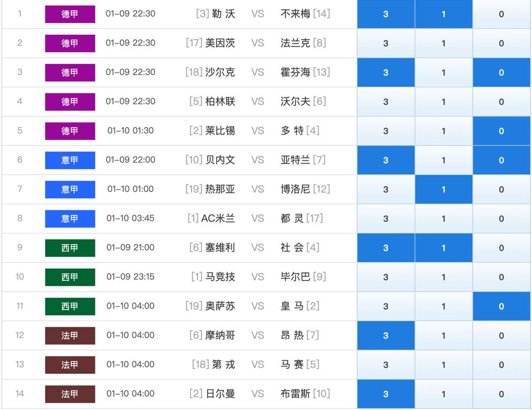Click away team name 不来梅

(295, 14)
